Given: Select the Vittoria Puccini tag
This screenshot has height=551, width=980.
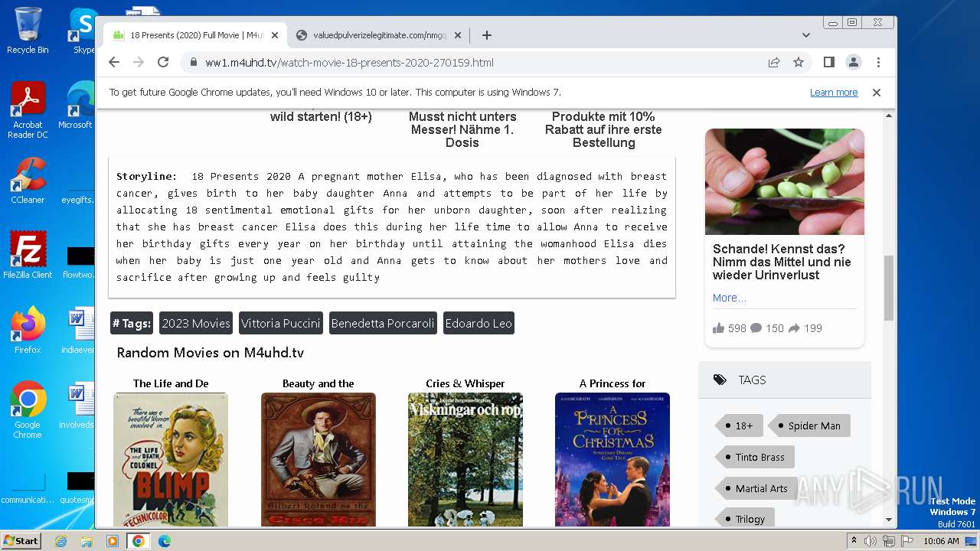Looking at the screenshot, I should [x=281, y=323].
